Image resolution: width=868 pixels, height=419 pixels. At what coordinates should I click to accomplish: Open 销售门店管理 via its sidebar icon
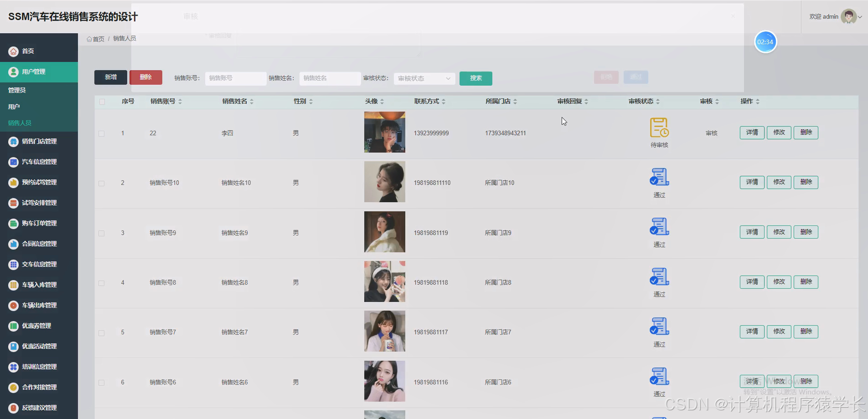coord(14,142)
